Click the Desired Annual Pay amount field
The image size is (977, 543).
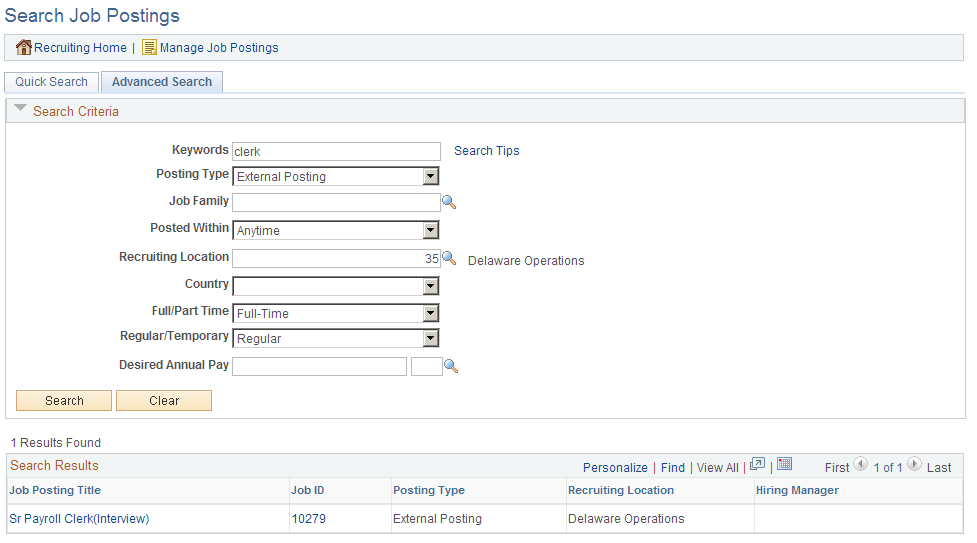[320, 367]
